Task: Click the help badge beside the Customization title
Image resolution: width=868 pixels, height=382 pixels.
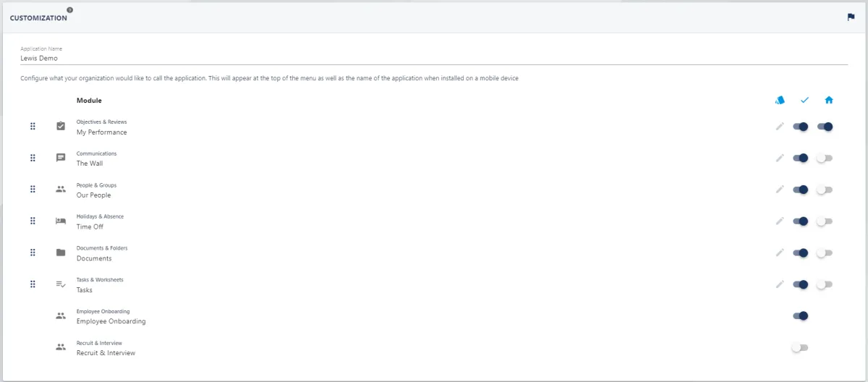Action: click(x=70, y=10)
